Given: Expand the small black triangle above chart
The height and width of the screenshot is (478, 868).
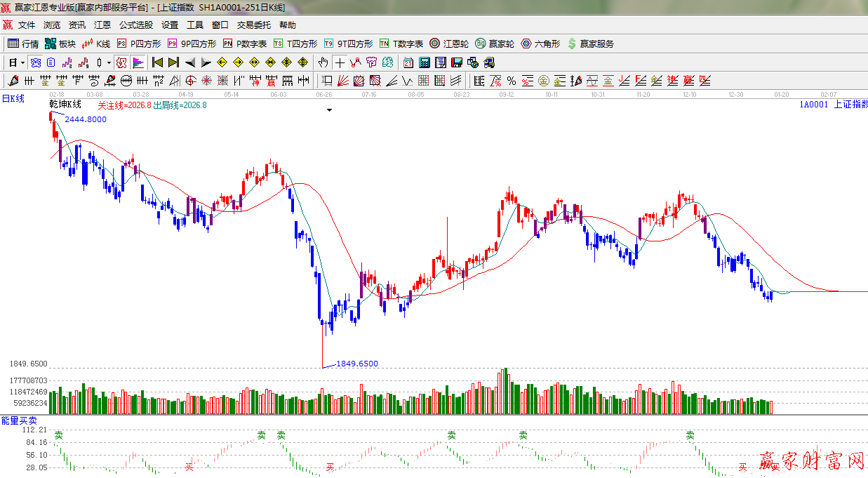Looking at the screenshot, I should click(x=328, y=110).
